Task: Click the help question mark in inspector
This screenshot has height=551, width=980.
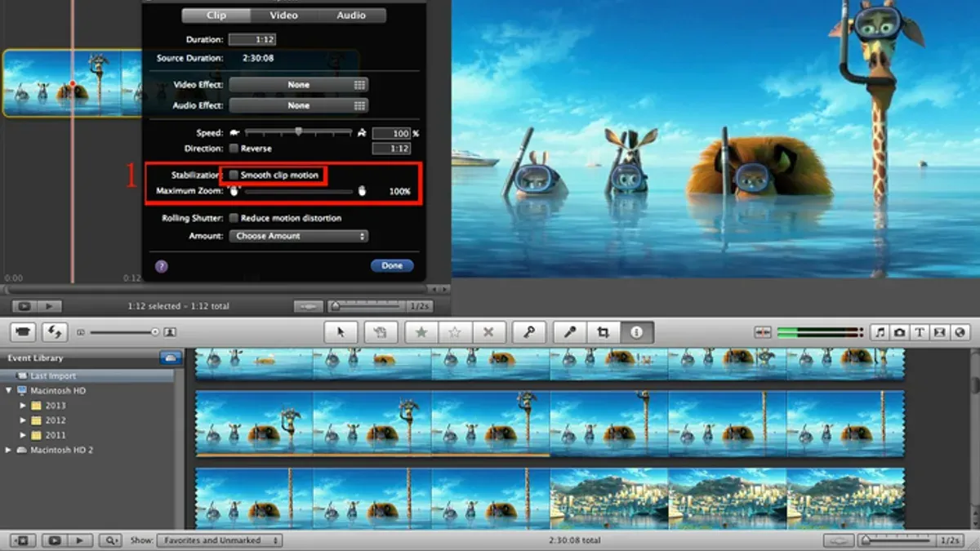Action: pyautogui.click(x=161, y=266)
